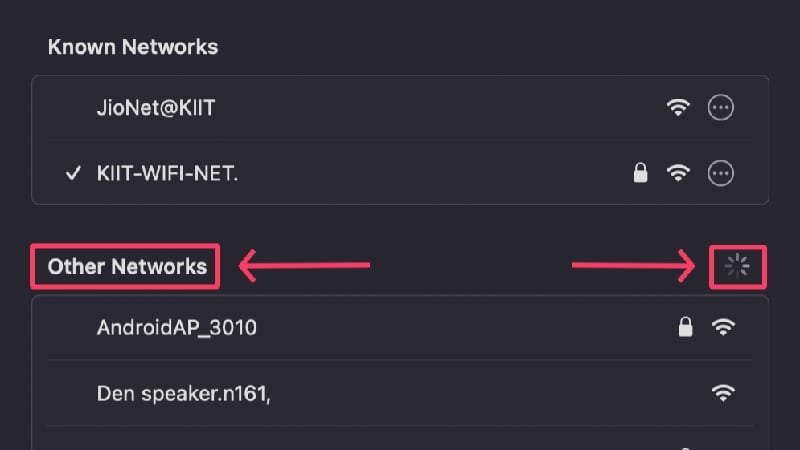Click the Den speaker.n161, signal icon

723,394
